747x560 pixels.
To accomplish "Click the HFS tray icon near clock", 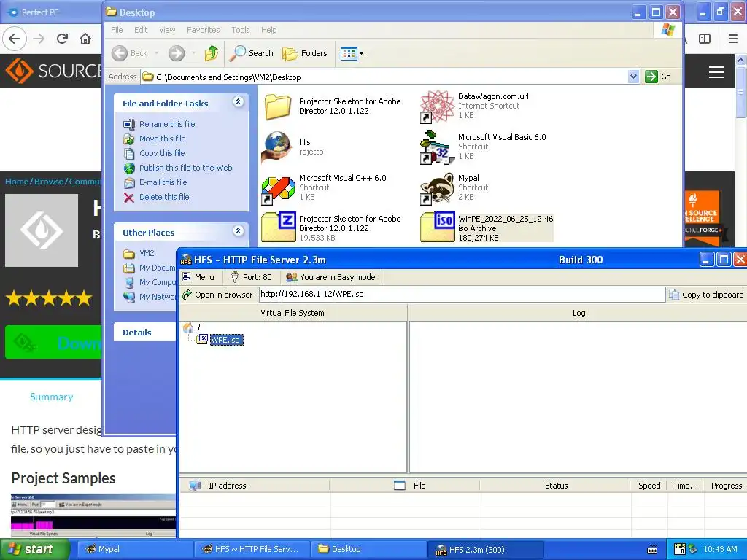I will tap(680, 549).
